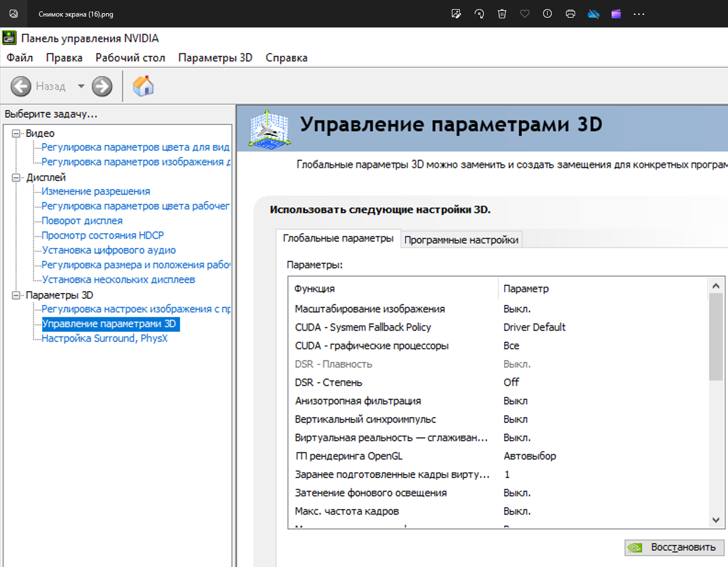
Task: Click the Видео tree category label
Action: (x=40, y=134)
